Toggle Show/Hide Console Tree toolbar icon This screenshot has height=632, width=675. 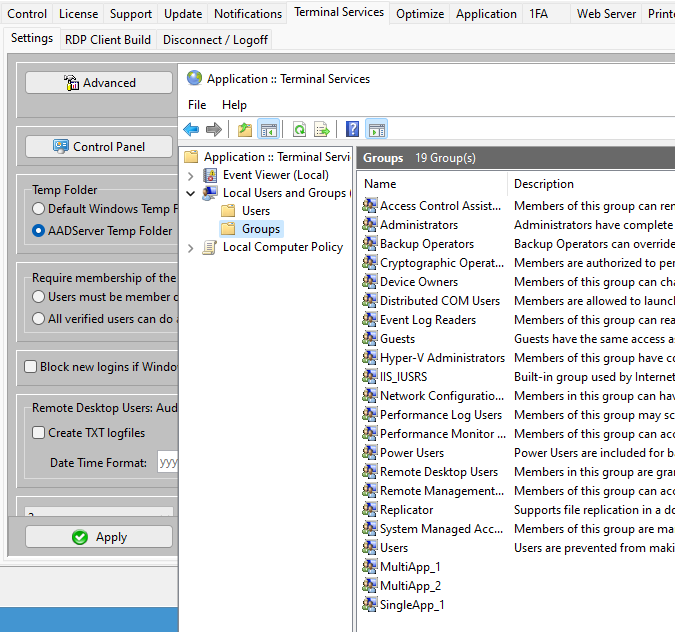(268, 129)
